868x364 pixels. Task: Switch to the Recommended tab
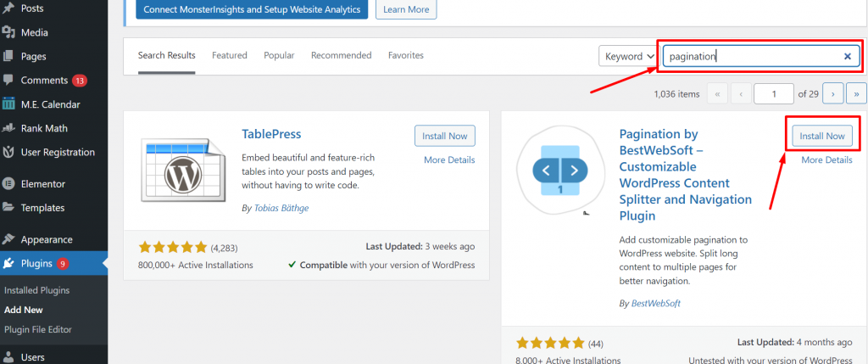(x=341, y=55)
